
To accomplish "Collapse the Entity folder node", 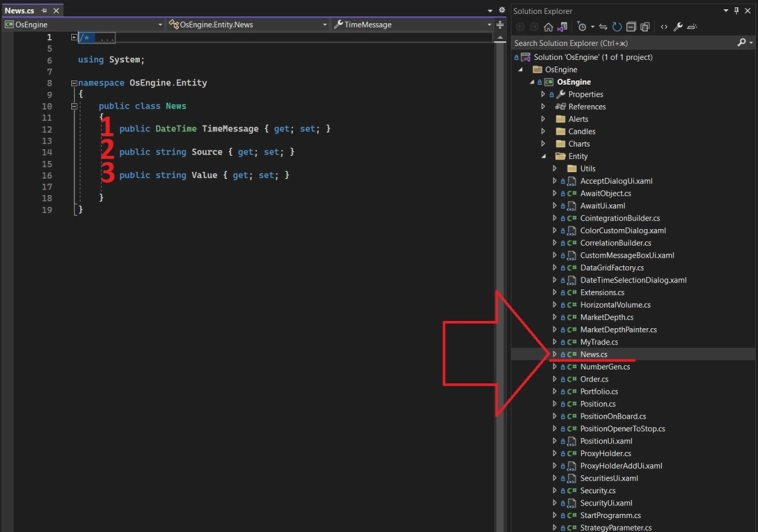I will coord(544,156).
